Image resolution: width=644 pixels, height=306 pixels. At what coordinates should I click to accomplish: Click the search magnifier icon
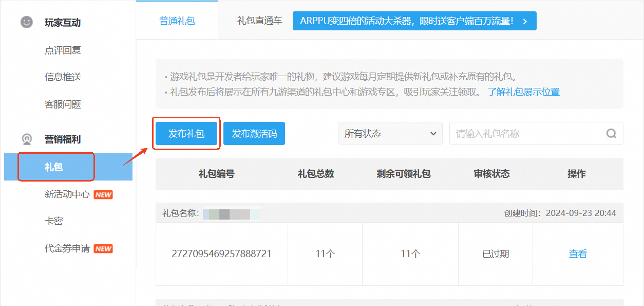[x=611, y=134]
